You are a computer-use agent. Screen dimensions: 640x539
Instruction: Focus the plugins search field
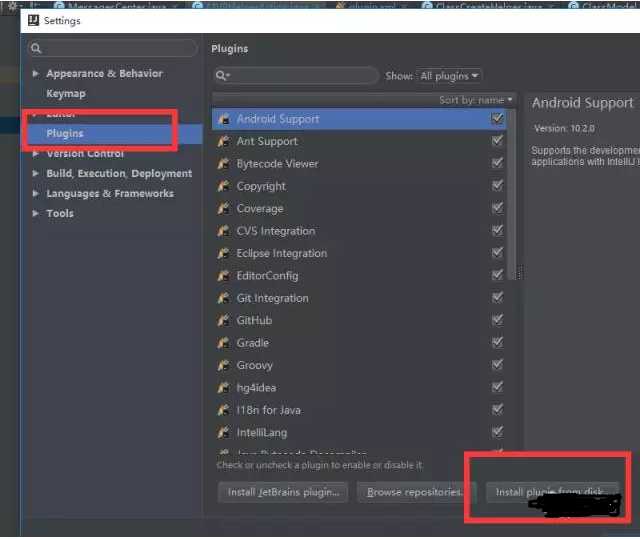point(297,75)
